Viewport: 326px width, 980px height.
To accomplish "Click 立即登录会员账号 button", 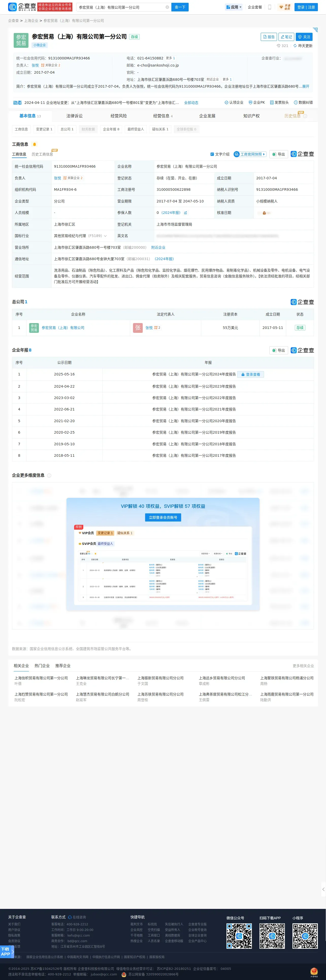I will coord(163,518).
